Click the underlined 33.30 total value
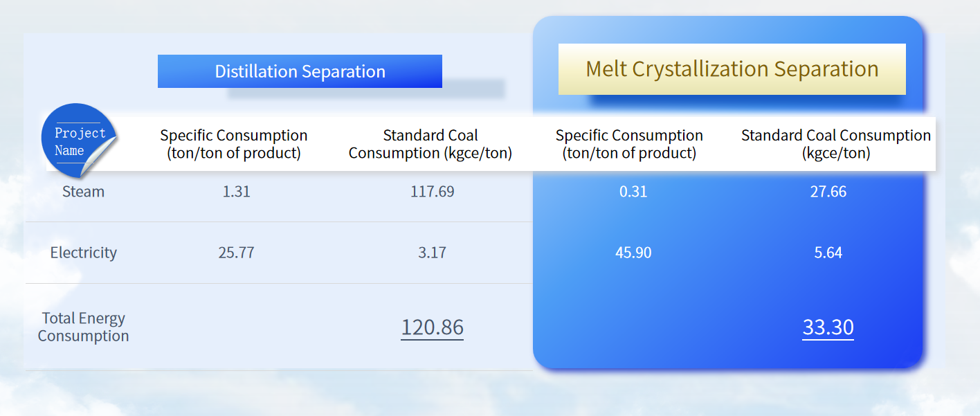980x416 pixels. tap(828, 327)
